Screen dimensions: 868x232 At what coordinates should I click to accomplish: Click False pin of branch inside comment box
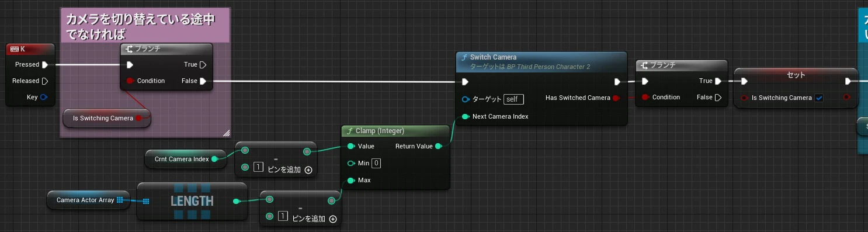point(203,81)
